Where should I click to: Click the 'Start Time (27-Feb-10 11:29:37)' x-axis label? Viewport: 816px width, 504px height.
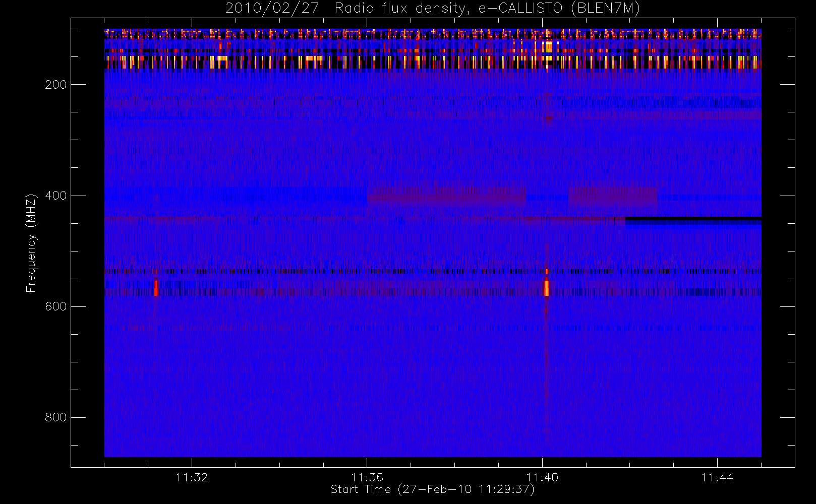(432, 489)
